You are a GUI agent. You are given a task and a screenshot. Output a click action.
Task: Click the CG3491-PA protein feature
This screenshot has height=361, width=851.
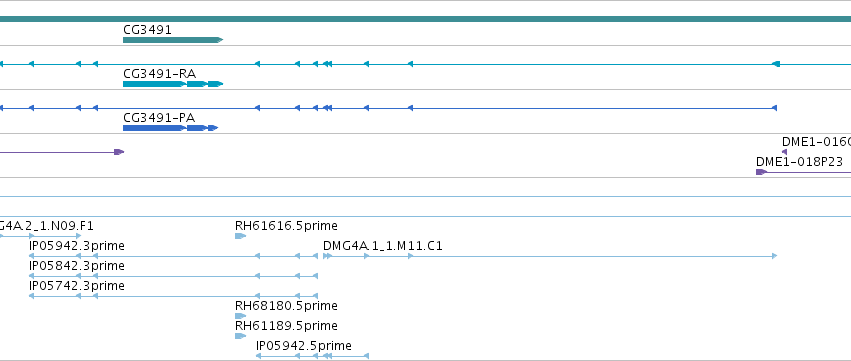click(x=170, y=128)
